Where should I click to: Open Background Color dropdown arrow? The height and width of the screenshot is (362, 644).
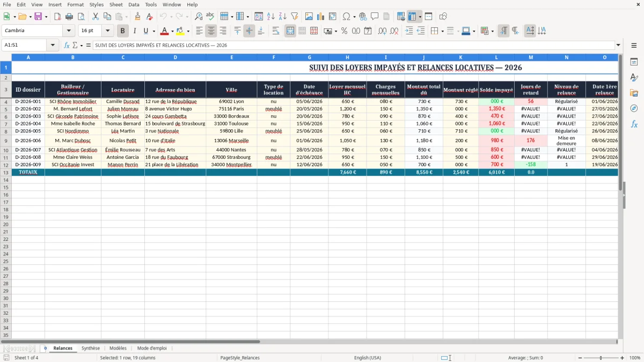(188, 31)
